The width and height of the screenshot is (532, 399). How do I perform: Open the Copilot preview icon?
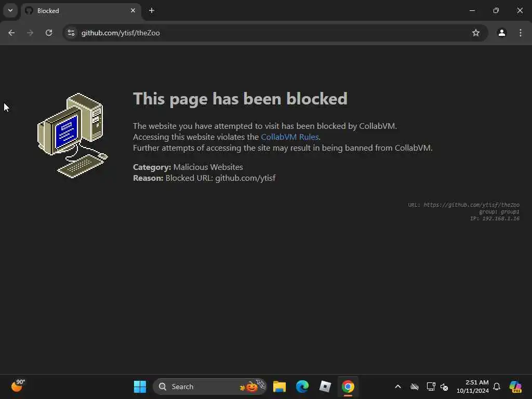tap(515, 387)
